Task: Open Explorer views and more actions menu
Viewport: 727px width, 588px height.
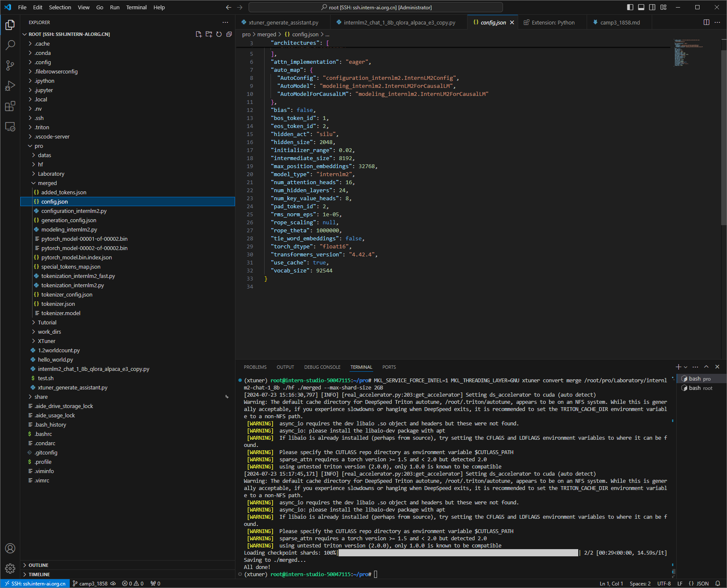Action: coord(225,22)
